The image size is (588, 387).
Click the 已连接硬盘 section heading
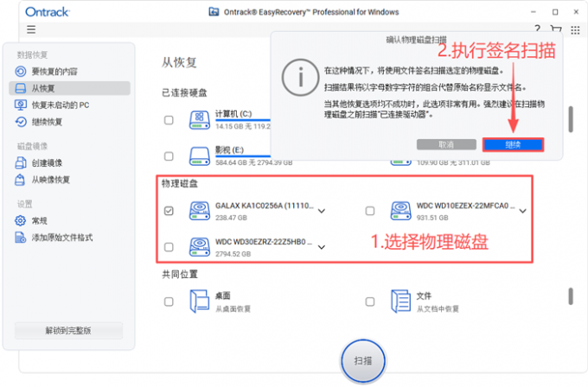coord(184,93)
